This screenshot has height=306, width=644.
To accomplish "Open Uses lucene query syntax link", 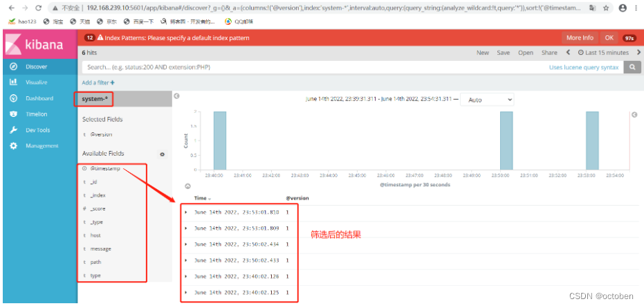I will (584, 67).
